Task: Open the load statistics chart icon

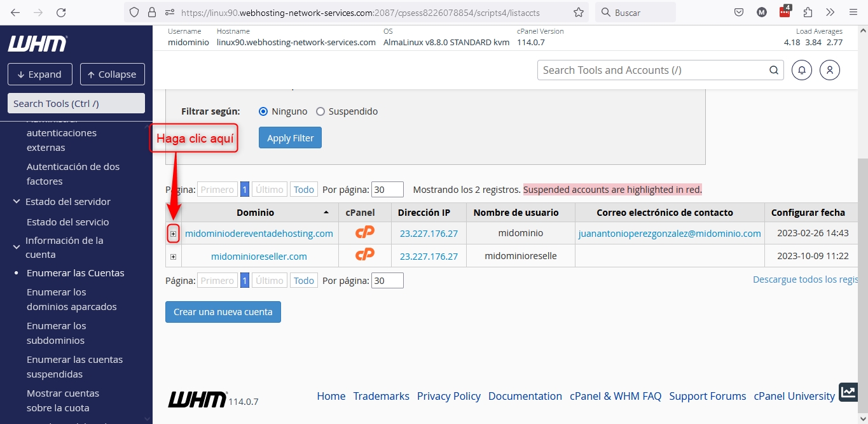Action: [848, 393]
